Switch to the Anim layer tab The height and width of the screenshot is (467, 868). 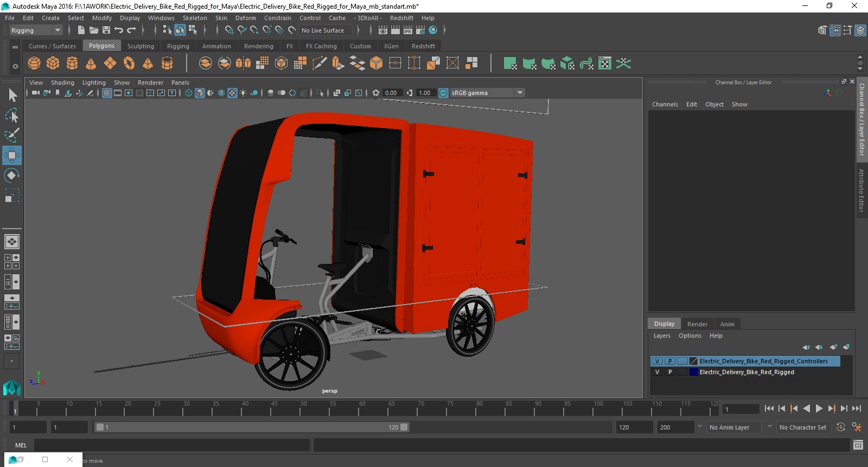727,324
